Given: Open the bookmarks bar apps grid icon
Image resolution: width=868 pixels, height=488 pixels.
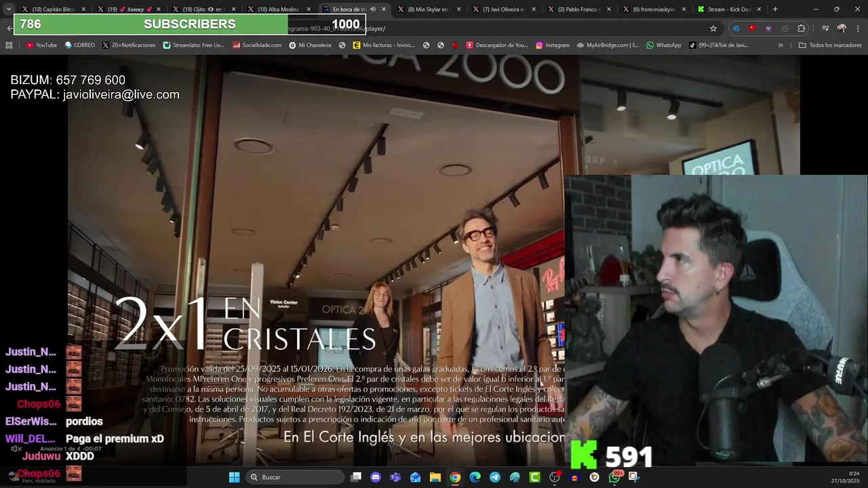Looking at the screenshot, I should pos(9,45).
